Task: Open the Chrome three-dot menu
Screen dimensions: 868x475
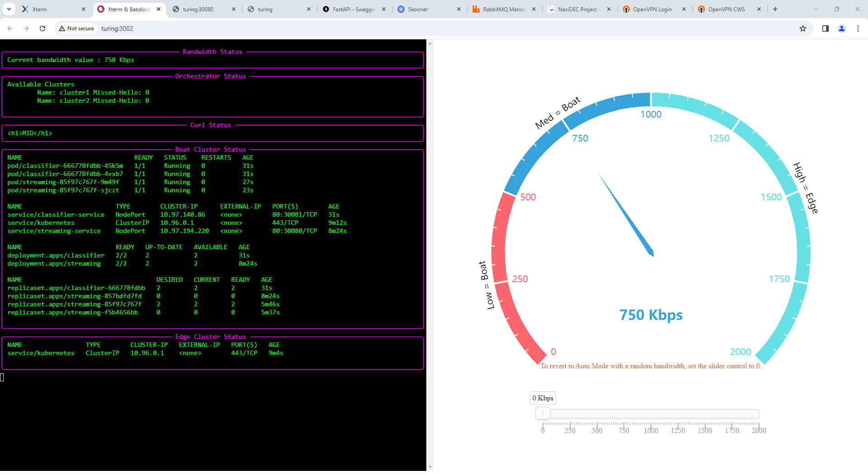Action: tap(858, 28)
